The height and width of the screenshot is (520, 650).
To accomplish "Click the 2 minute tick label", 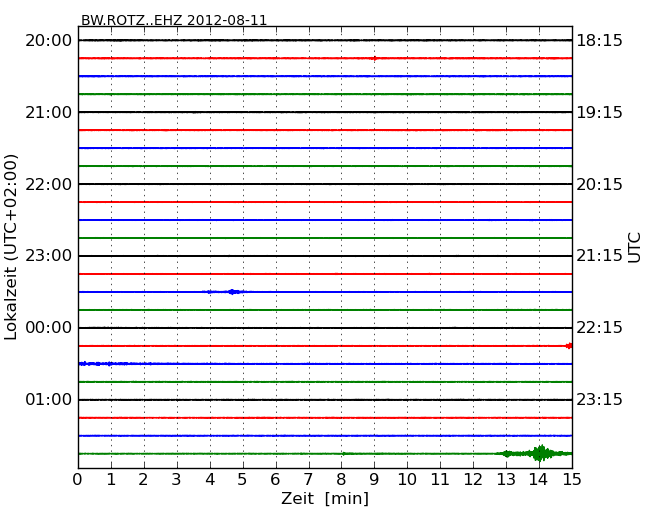I will click(x=143, y=480).
